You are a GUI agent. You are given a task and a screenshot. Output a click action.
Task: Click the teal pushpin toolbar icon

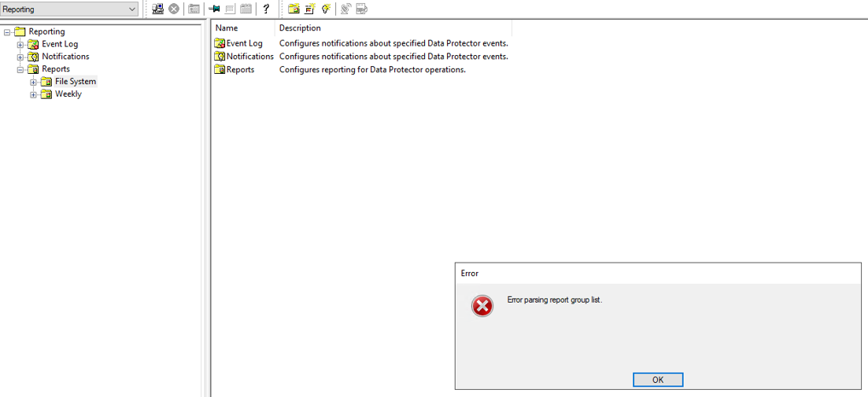pos(214,9)
